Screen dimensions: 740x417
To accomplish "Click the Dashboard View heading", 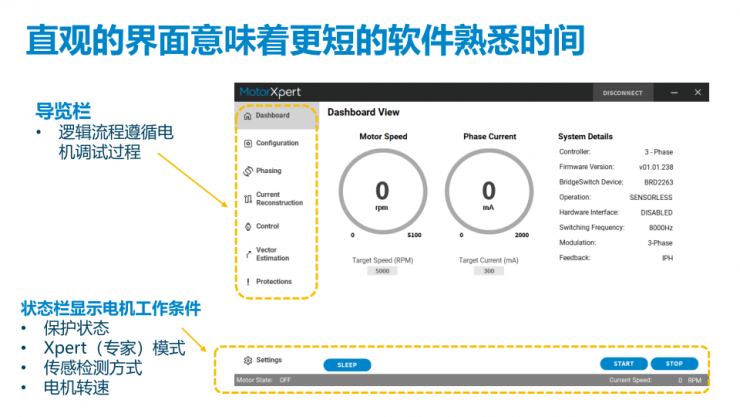I will pyautogui.click(x=363, y=113).
